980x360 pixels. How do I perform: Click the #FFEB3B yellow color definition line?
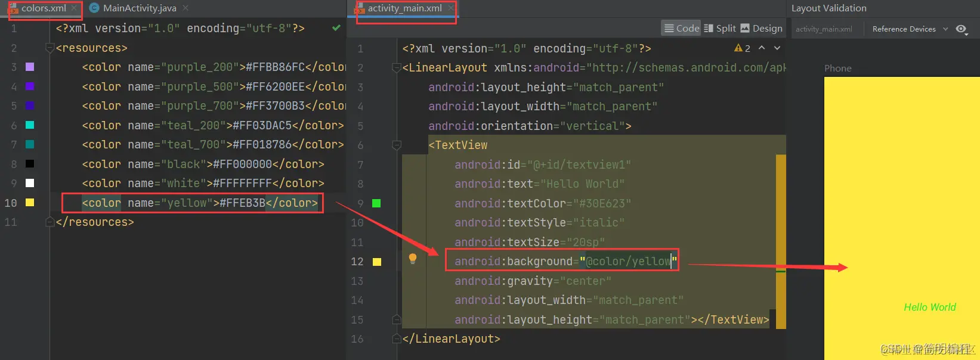pyautogui.click(x=200, y=203)
